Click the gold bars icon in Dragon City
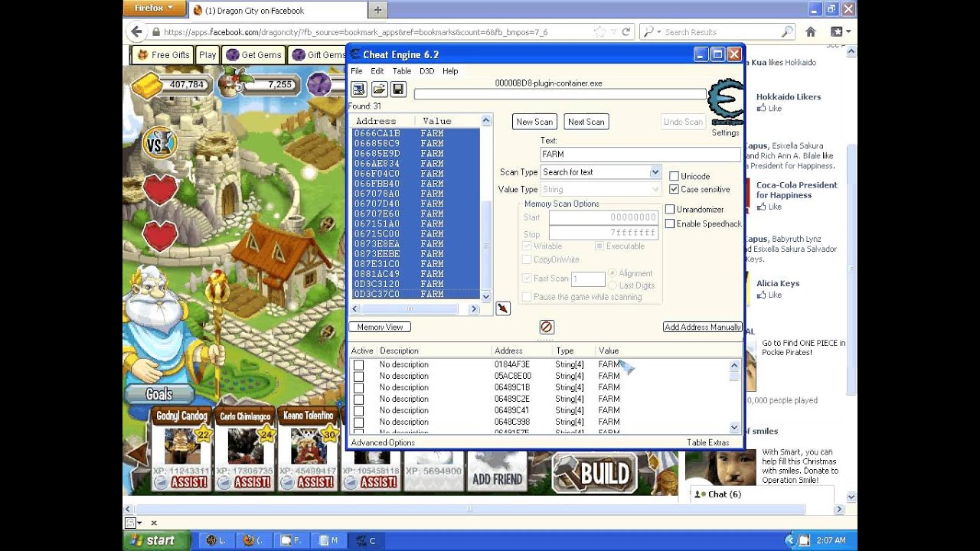 (x=147, y=86)
